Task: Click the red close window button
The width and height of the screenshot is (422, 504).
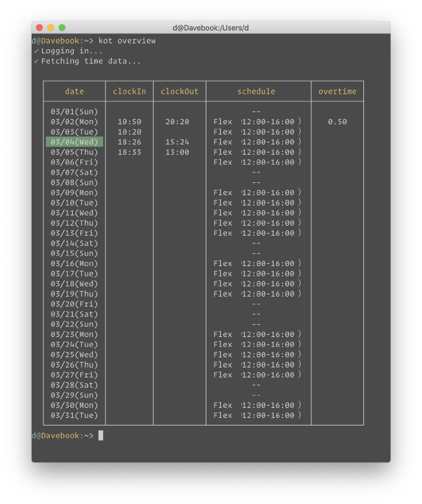Action: pyautogui.click(x=39, y=28)
